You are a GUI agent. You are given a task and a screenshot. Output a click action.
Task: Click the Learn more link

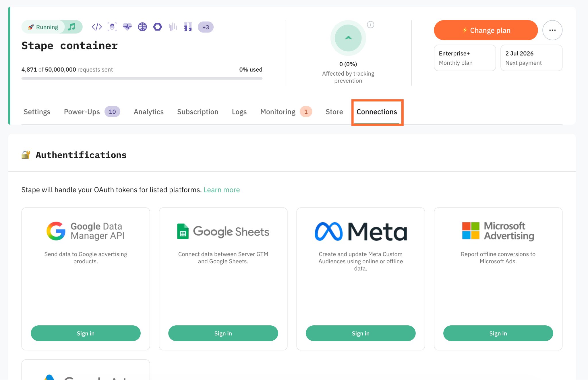tap(222, 190)
